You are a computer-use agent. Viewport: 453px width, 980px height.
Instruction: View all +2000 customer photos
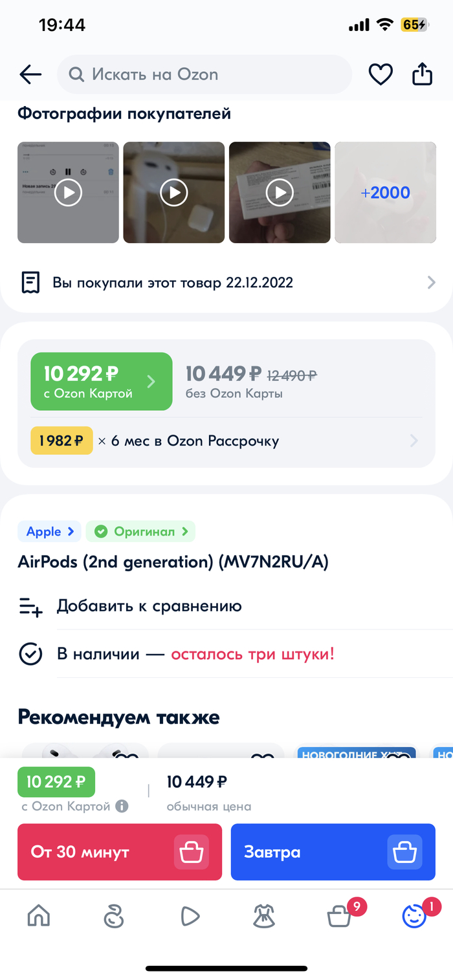tap(385, 193)
